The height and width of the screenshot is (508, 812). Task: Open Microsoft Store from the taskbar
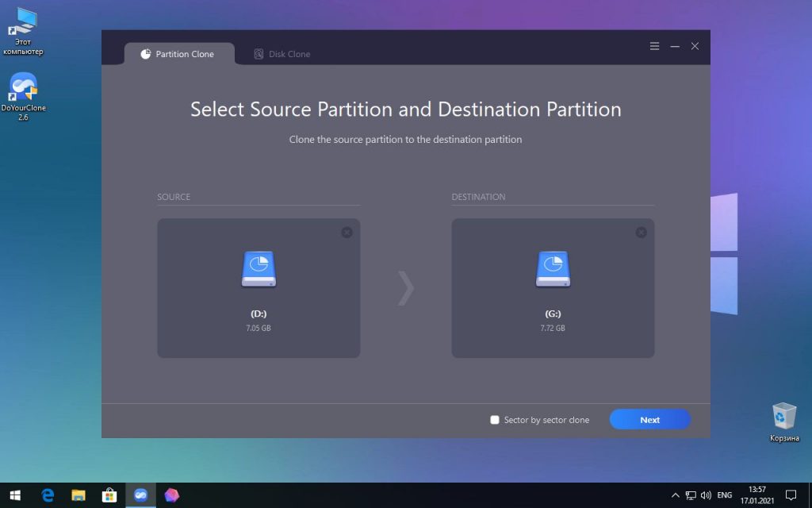109,495
